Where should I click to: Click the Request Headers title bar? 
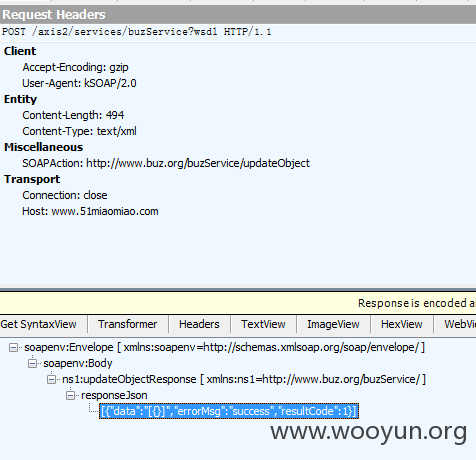pyautogui.click(x=238, y=15)
